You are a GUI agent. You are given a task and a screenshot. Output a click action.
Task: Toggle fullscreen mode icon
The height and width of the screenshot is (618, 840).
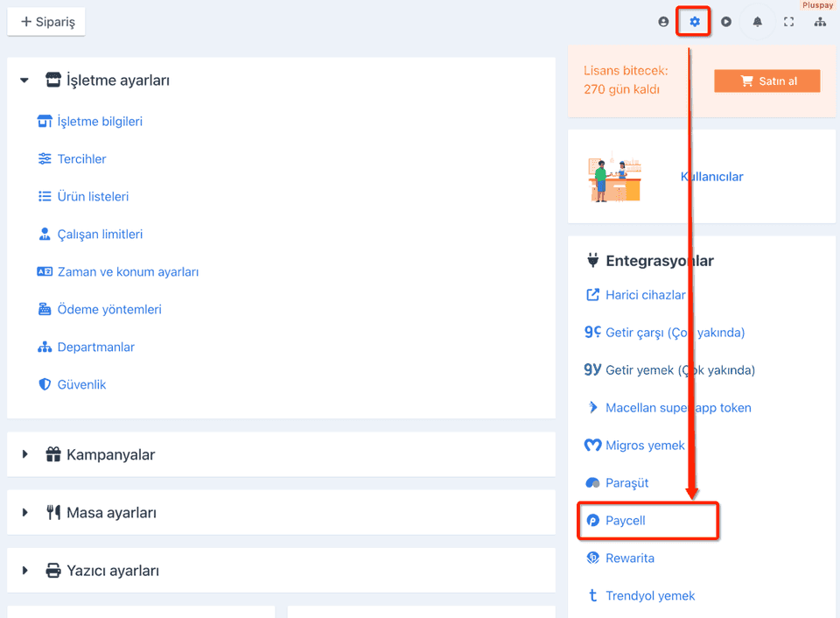tap(788, 21)
